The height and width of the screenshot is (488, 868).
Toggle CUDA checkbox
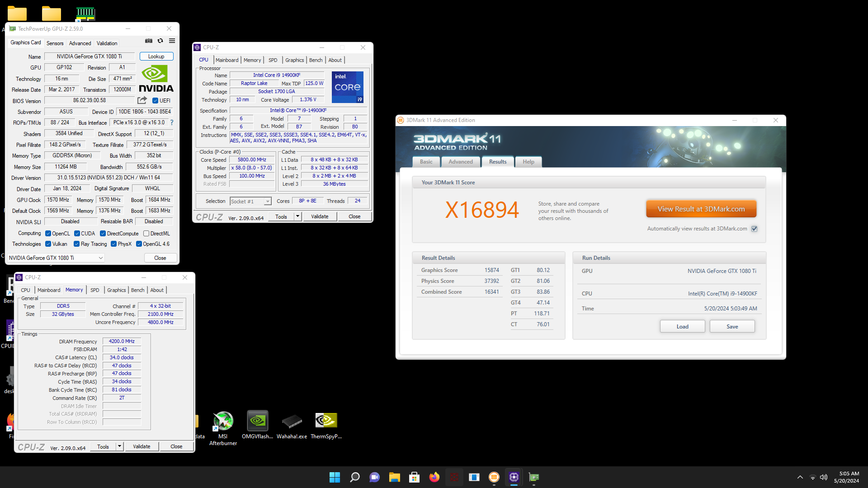77,234
